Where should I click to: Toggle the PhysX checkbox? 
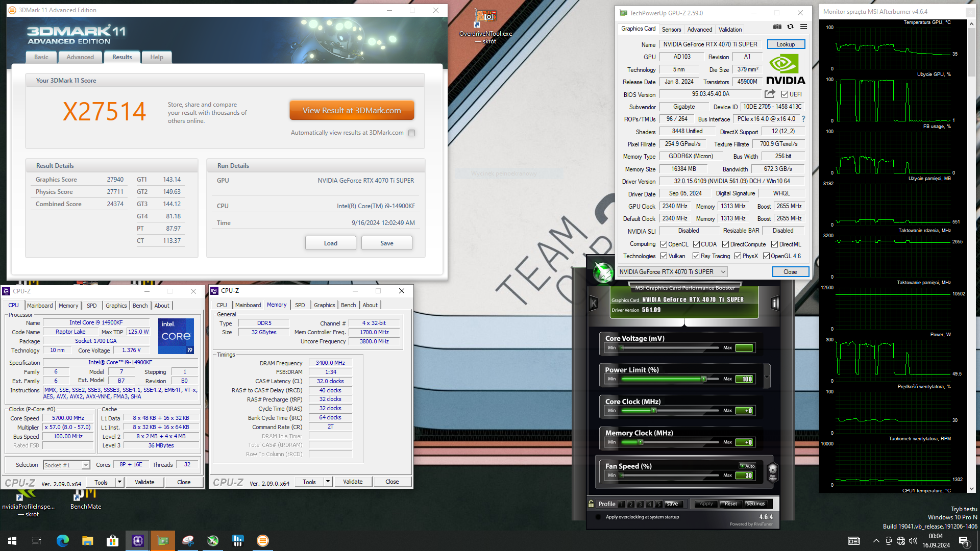click(738, 256)
